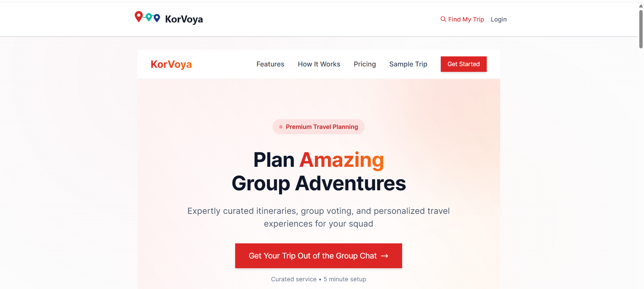Open the Find My Trip link
This screenshot has width=644, height=289.
(x=462, y=19)
